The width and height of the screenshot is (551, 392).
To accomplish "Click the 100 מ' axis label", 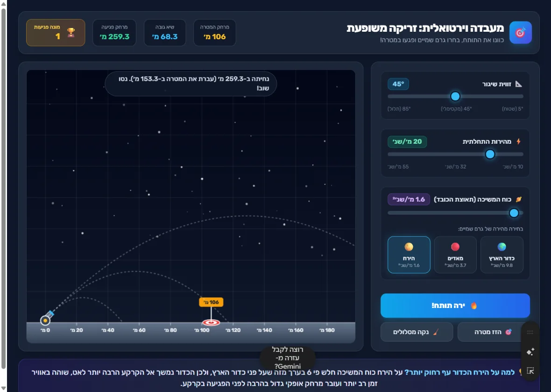I will pos(202,330).
